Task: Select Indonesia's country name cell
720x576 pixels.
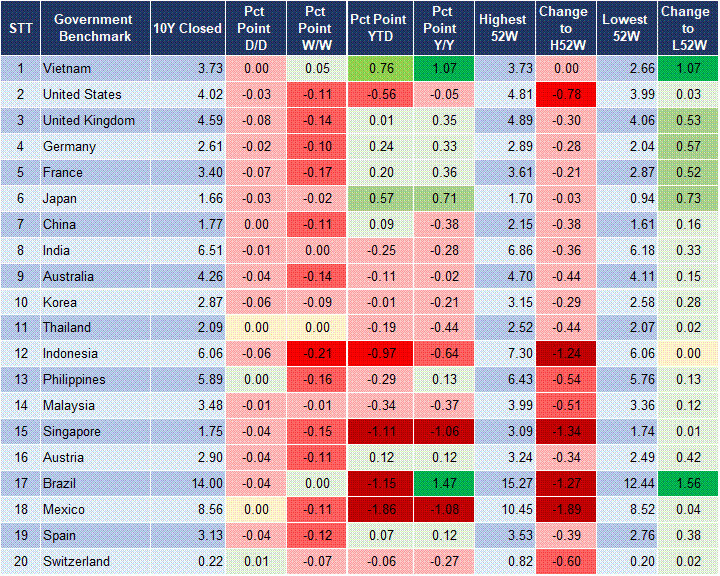Action: (70, 354)
